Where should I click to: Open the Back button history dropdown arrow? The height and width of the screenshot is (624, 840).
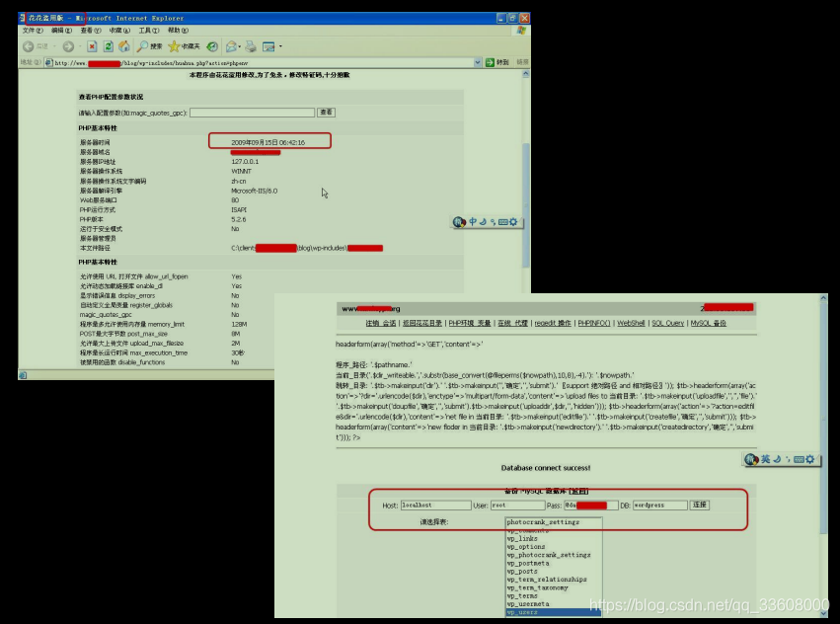click(x=54, y=46)
